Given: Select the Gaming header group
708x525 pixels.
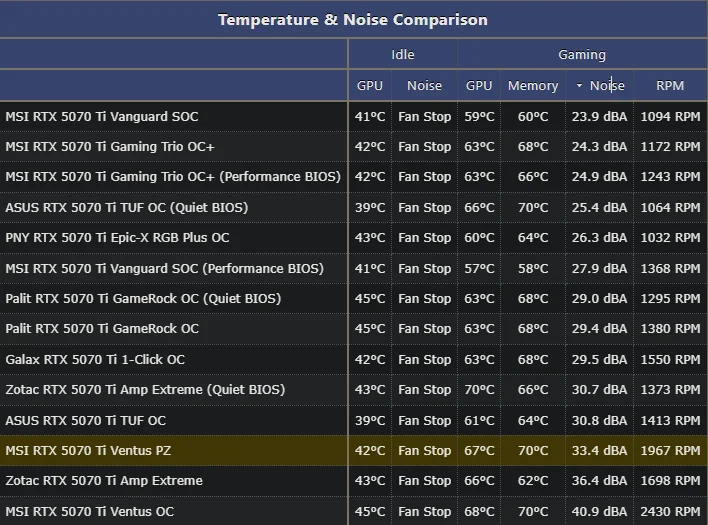Looking at the screenshot, I should tap(582, 55).
